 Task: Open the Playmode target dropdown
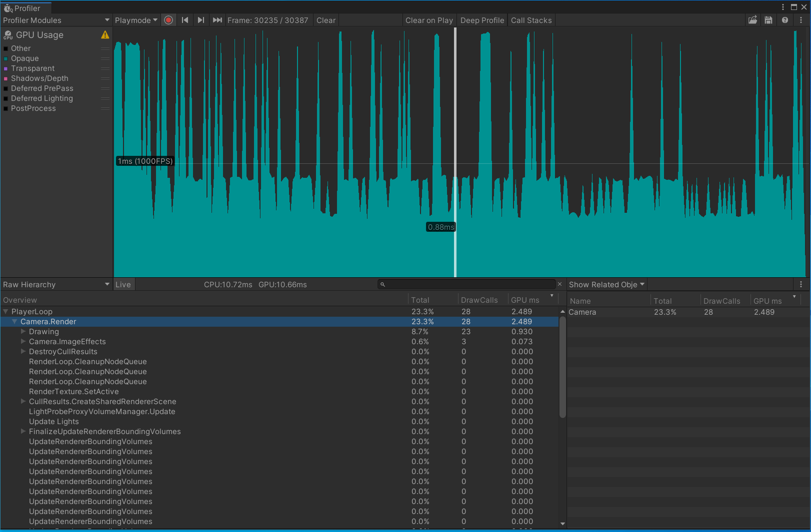136,20
